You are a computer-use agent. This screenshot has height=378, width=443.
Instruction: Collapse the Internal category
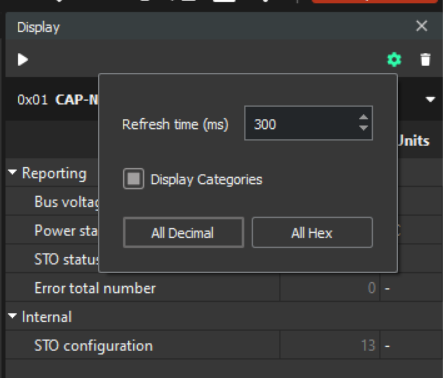pos(12,316)
